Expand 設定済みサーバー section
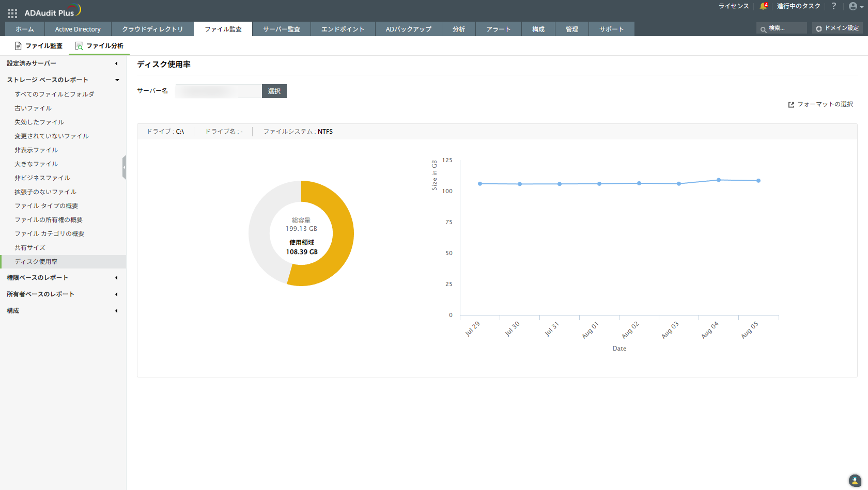The height and width of the screenshot is (490, 868). coord(63,64)
